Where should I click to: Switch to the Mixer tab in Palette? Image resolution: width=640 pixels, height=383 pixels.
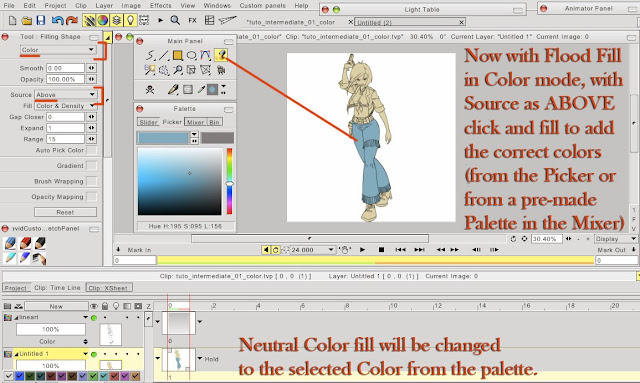click(x=196, y=122)
